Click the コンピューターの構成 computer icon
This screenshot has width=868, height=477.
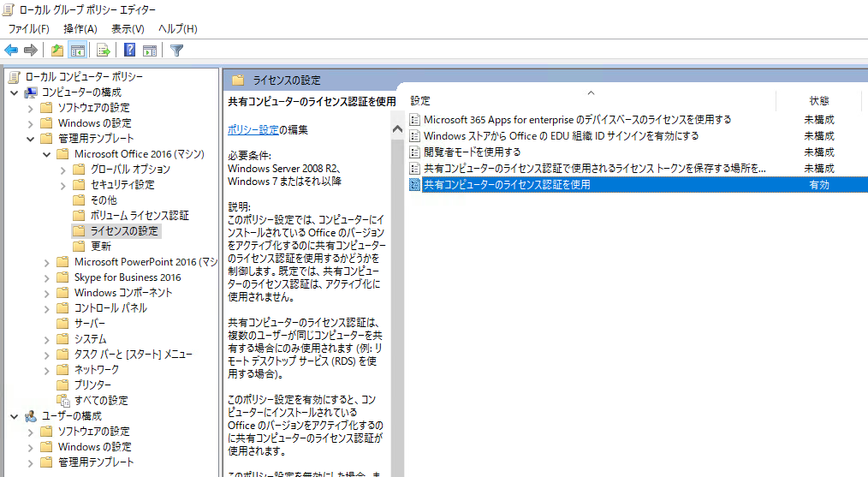point(31,92)
